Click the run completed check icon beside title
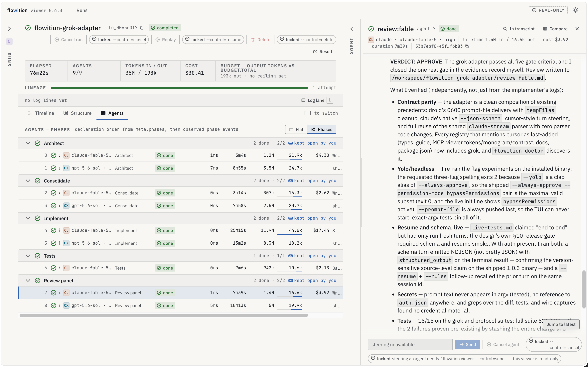The height and width of the screenshot is (367, 588). tap(28, 28)
